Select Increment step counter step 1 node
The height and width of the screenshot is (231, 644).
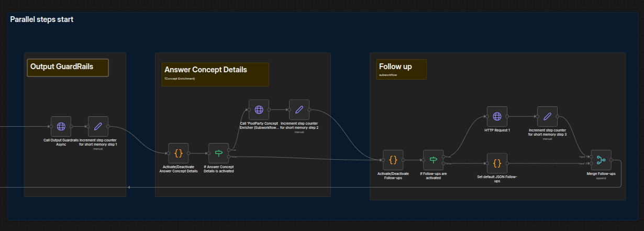98,126
